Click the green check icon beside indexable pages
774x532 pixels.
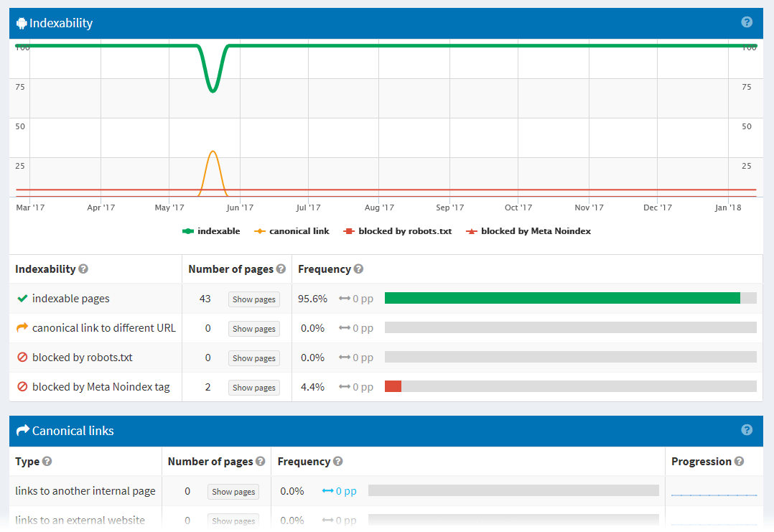tap(20, 299)
